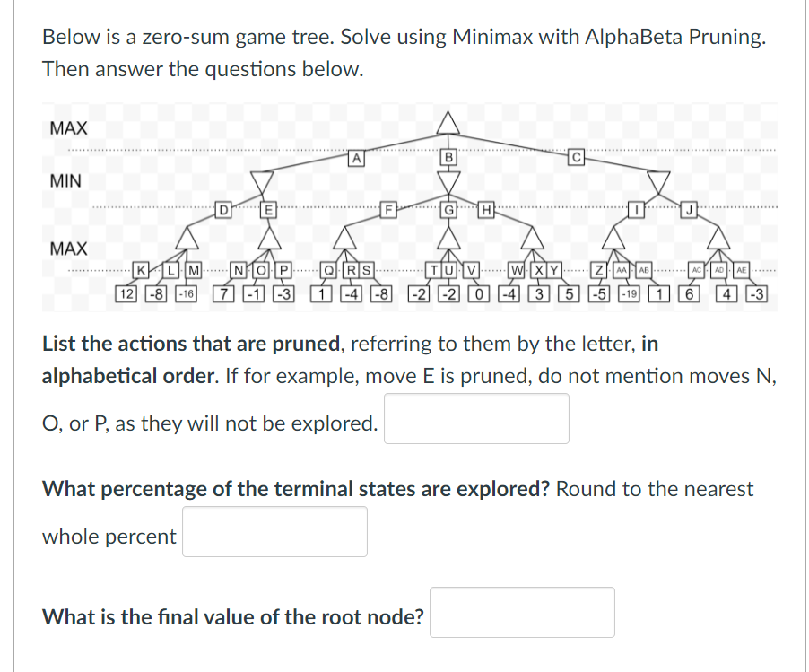Click the terminal value box showing -19
This screenshot has width=809, height=672.
(x=628, y=292)
